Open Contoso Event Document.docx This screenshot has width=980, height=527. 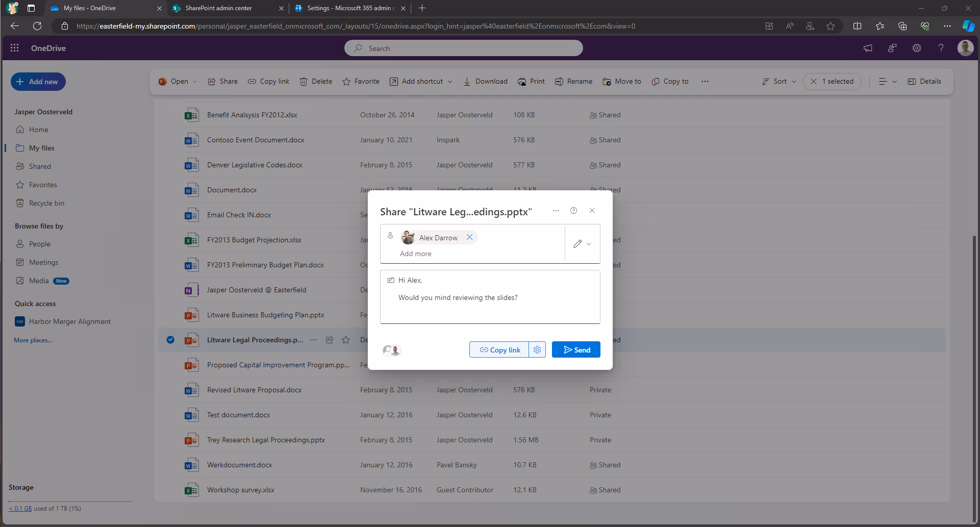[256, 140]
